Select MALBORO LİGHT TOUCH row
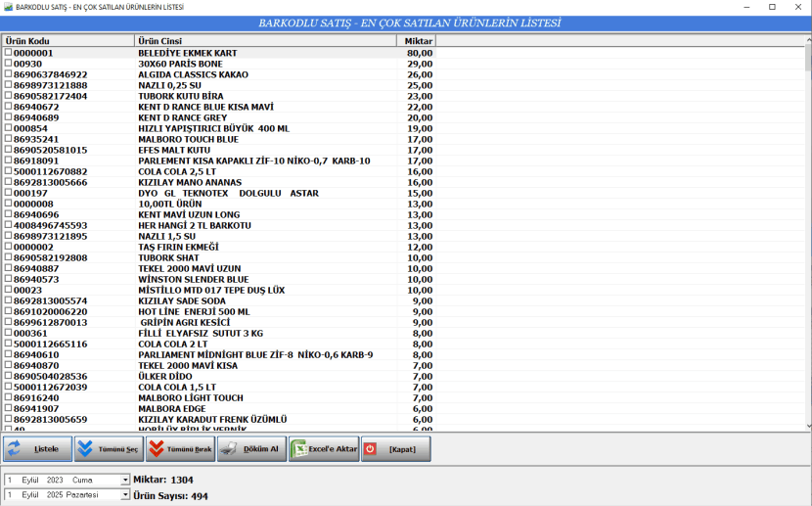Viewport: 812px width, 506px height. [x=218, y=397]
